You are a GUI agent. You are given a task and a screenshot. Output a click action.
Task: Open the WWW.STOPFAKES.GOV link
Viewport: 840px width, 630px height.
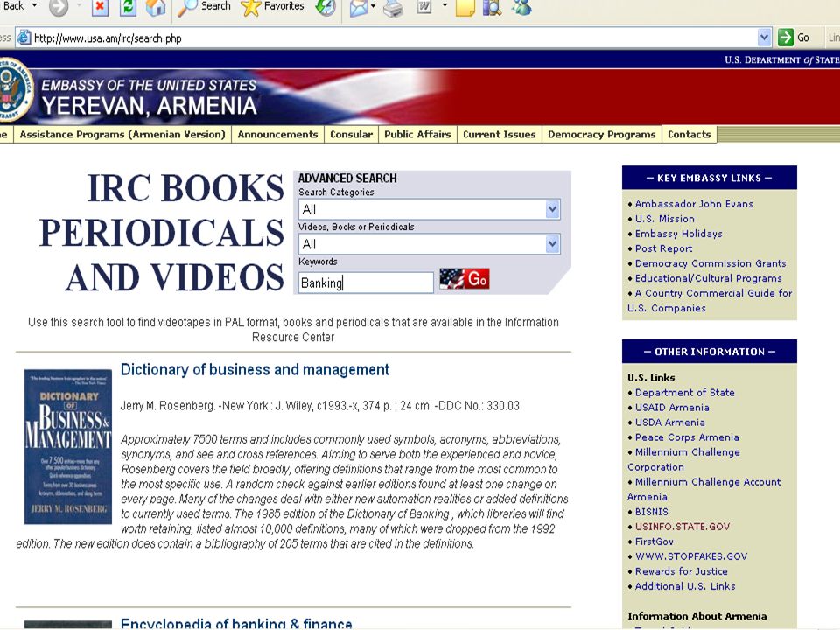point(691,557)
